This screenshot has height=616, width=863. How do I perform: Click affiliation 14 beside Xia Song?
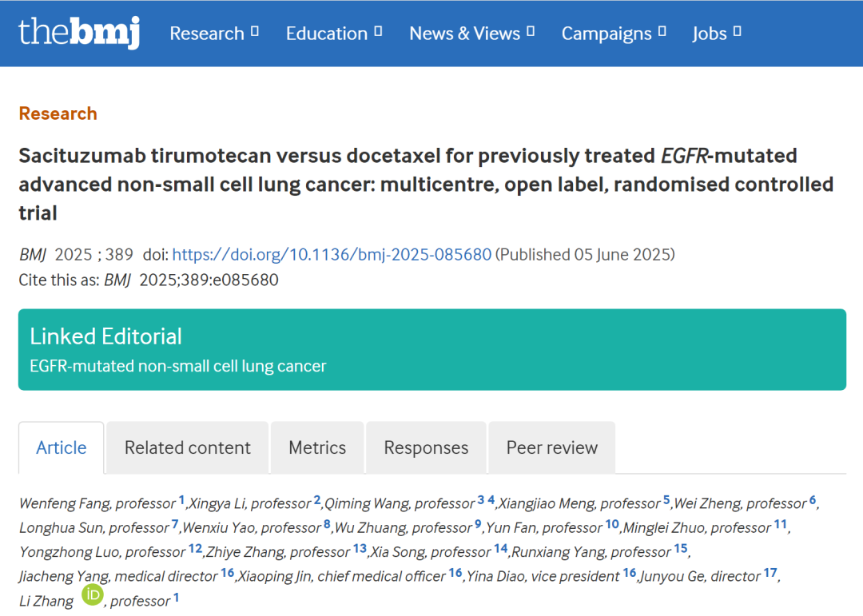click(x=501, y=549)
